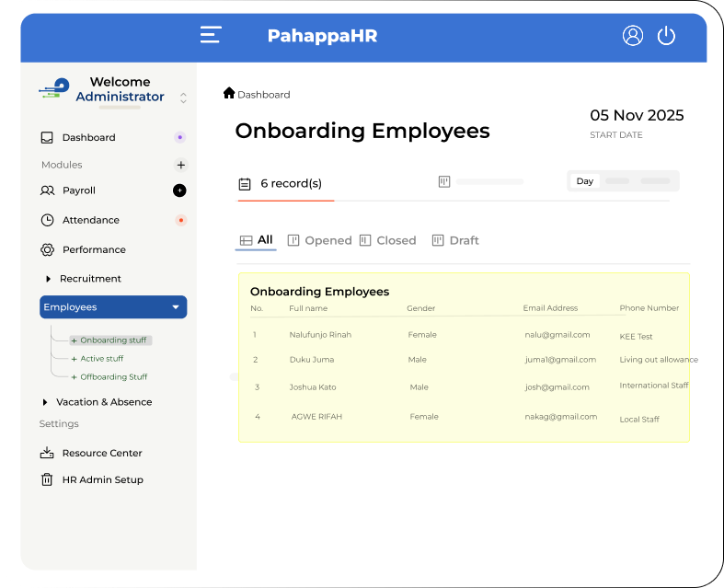Click the Performance gear icon
724x588 pixels.
pos(48,249)
